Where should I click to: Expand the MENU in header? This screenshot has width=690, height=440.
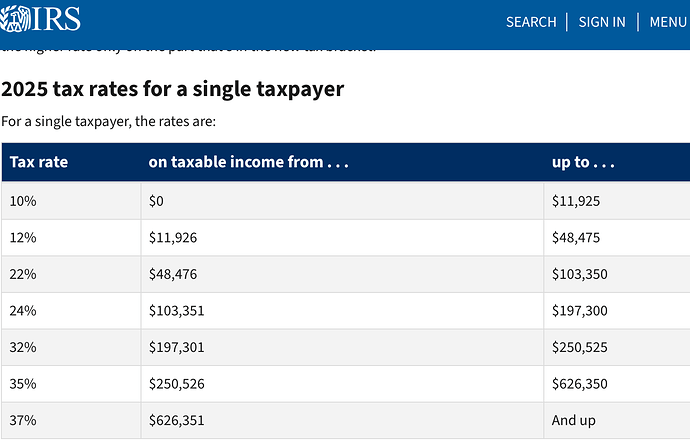[x=668, y=22]
